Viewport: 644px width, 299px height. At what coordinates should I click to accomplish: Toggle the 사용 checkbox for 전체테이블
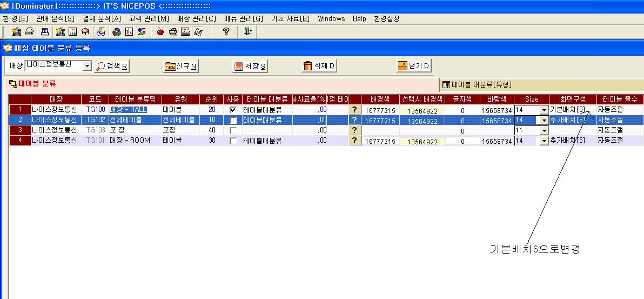pos(233,121)
